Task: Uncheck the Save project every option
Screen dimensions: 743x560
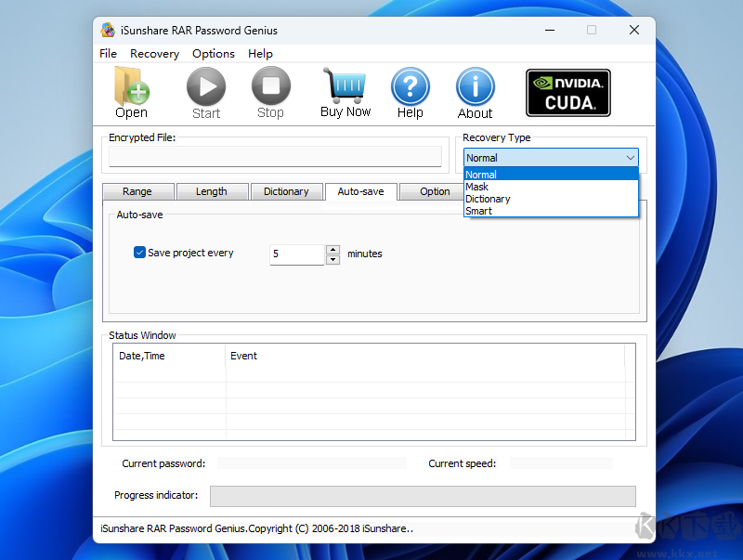Action: pyautogui.click(x=139, y=252)
